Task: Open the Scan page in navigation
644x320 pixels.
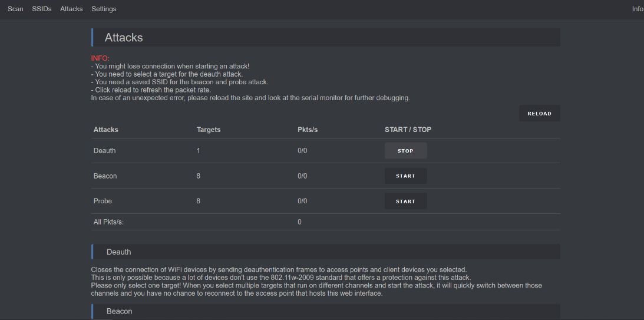Action: point(15,9)
